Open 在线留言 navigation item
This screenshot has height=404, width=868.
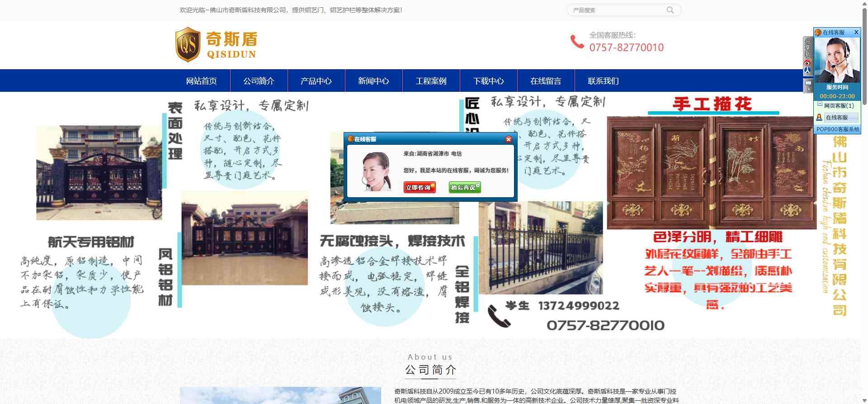click(546, 81)
